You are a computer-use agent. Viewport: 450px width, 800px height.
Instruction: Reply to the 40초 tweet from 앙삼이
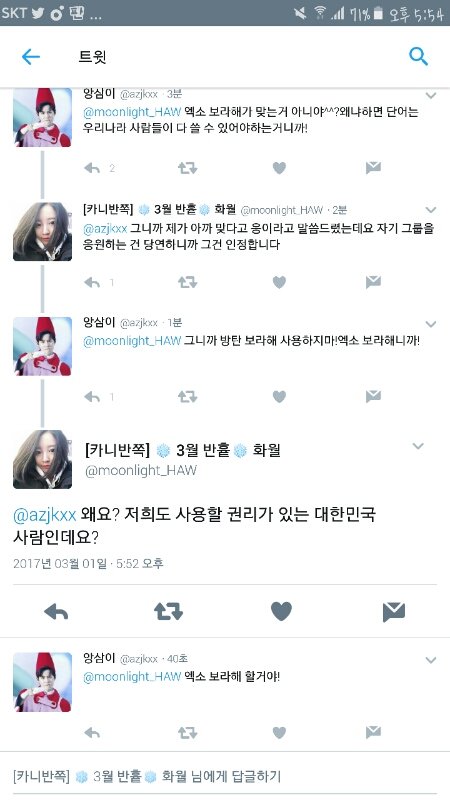point(92,733)
